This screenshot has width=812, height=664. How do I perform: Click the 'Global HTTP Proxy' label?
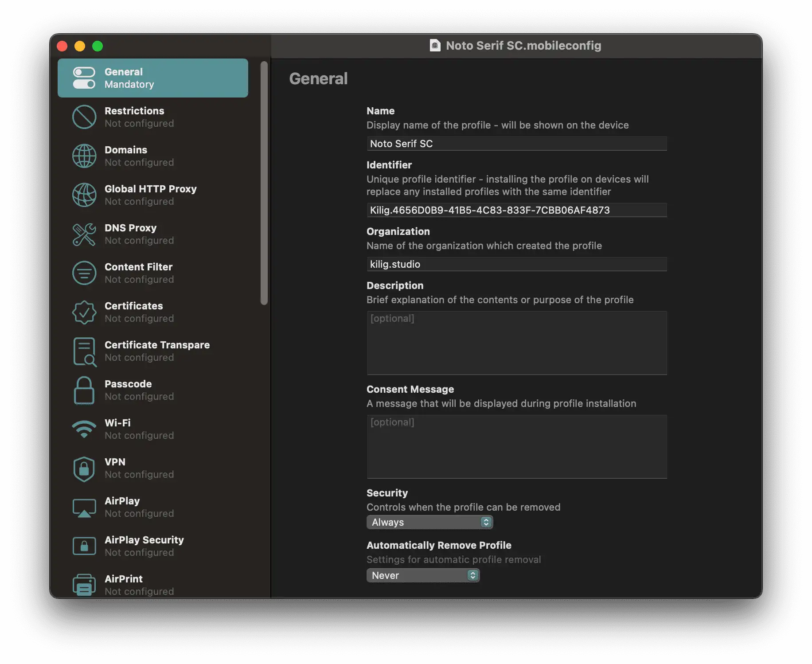[151, 189]
